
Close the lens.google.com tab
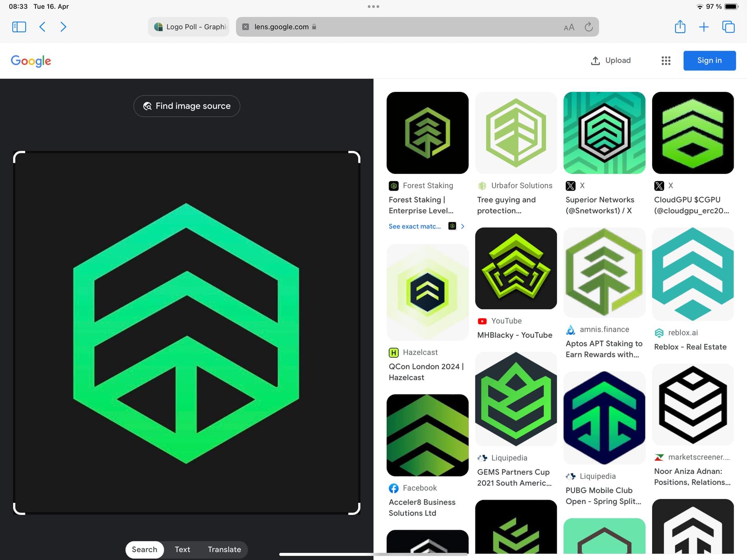tap(245, 27)
